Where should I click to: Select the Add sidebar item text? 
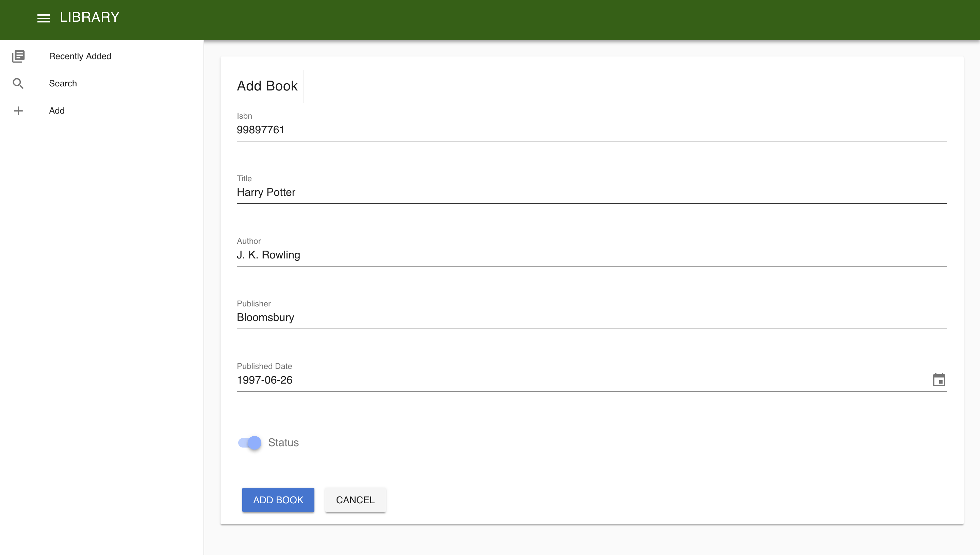[x=57, y=111]
